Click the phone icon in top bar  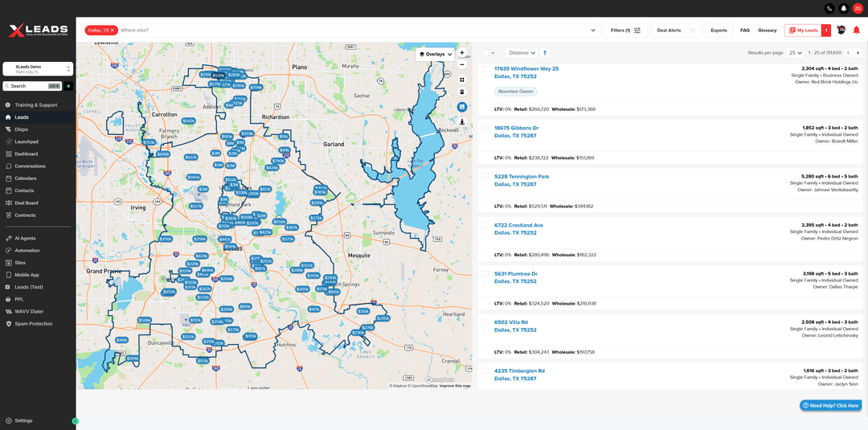coord(829,8)
